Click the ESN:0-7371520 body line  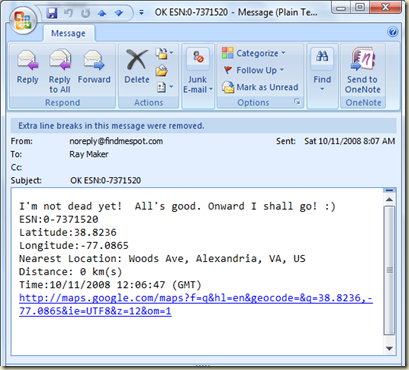[59, 219]
